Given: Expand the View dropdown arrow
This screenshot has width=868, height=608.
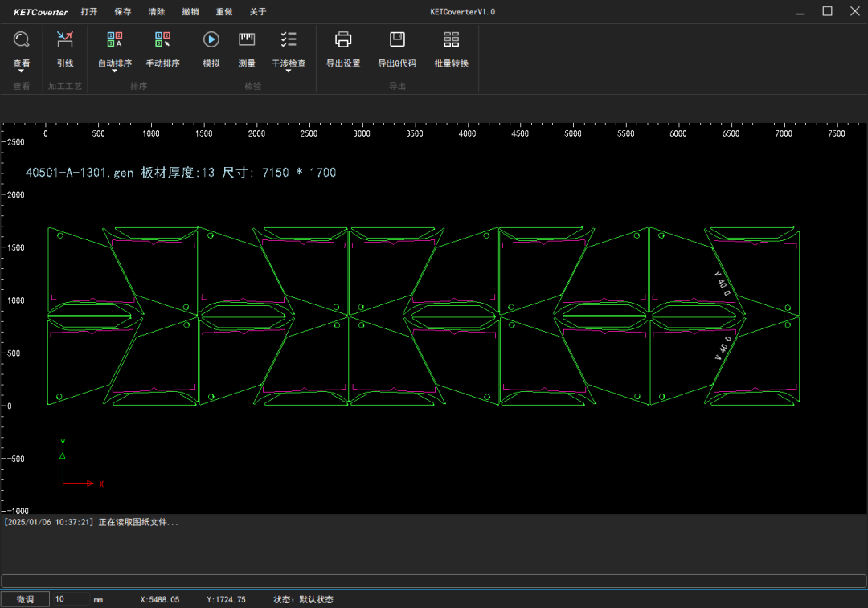Looking at the screenshot, I should pos(22,71).
